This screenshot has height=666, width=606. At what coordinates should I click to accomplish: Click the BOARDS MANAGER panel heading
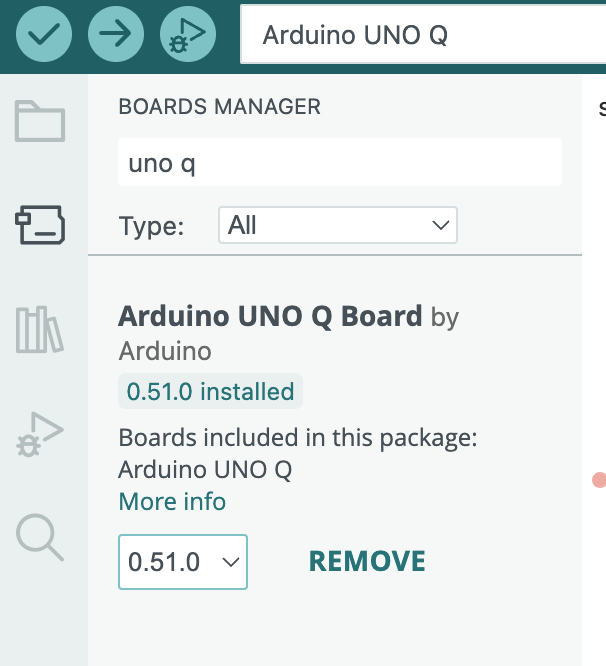(x=219, y=106)
